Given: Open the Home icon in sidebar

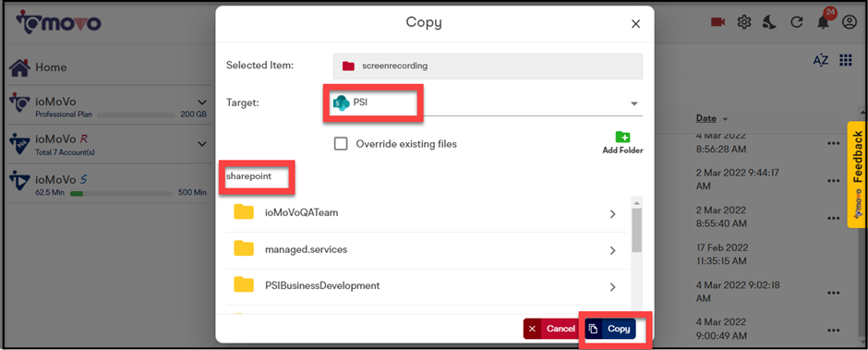Looking at the screenshot, I should [20, 67].
